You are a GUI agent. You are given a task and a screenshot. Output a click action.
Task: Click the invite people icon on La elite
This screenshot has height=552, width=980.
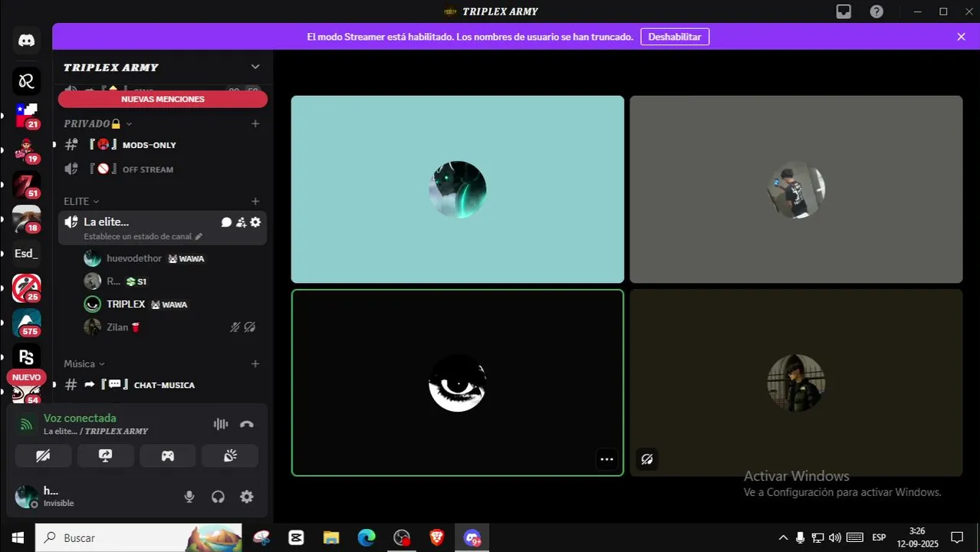point(241,222)
